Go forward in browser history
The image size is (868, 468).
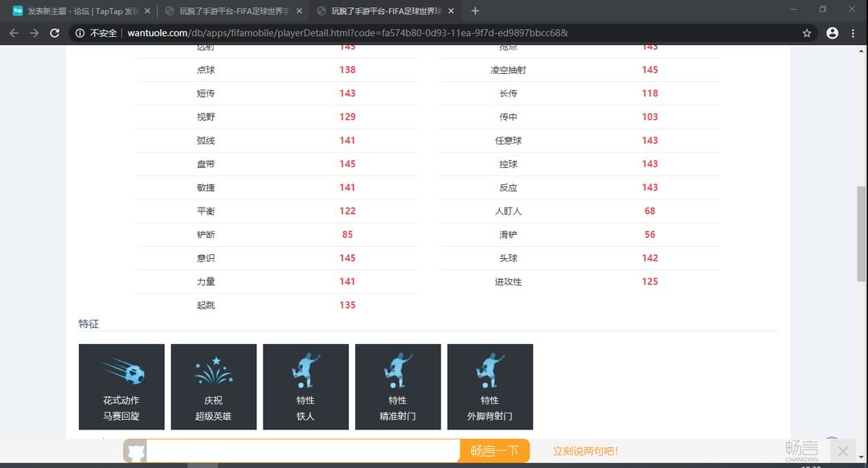35,33
